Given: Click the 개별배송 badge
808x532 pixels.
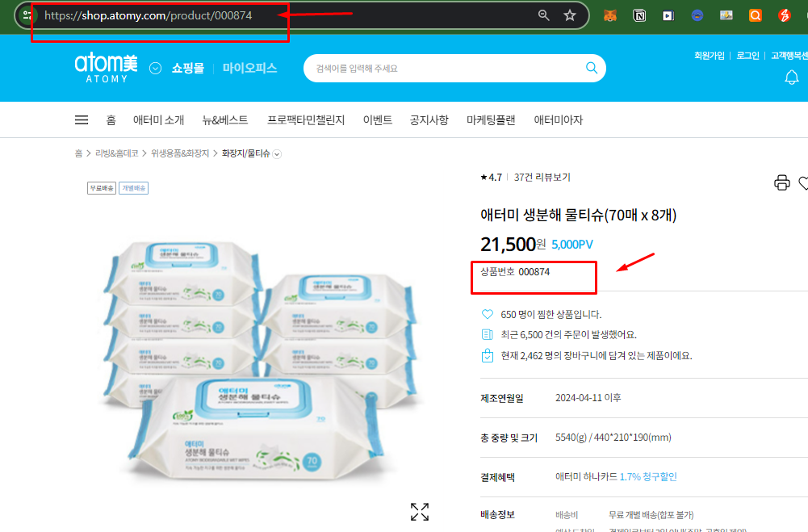Looking at the screenshot, I should 133,188.
